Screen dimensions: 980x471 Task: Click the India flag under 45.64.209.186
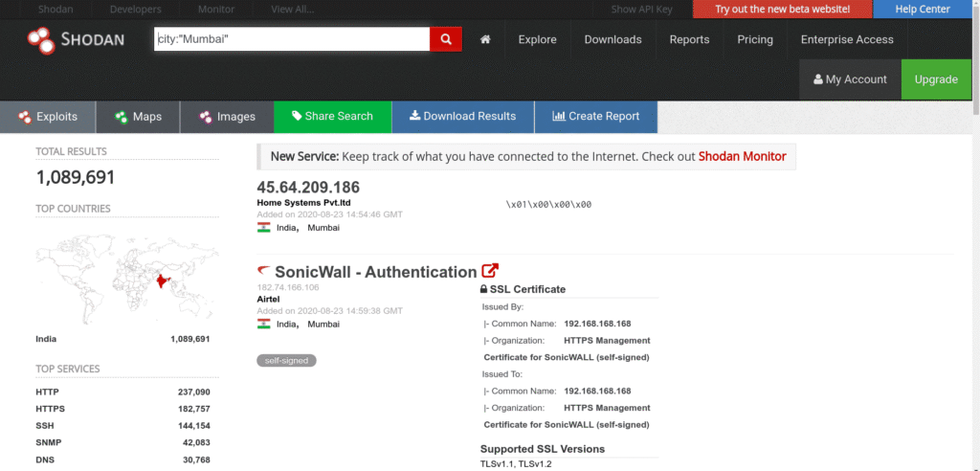click(264, 228)
